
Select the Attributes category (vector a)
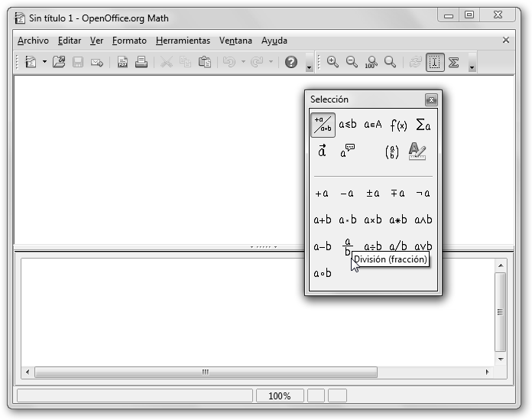(322, 151)
